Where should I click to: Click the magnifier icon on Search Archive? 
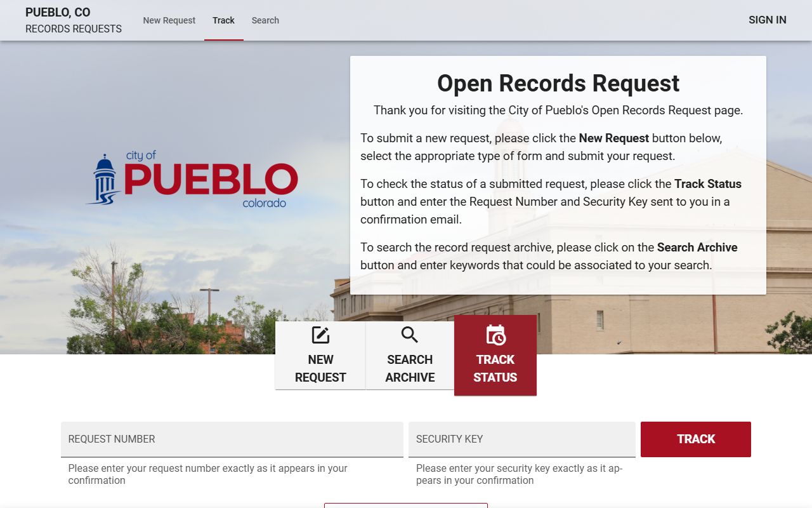point(410,335)
